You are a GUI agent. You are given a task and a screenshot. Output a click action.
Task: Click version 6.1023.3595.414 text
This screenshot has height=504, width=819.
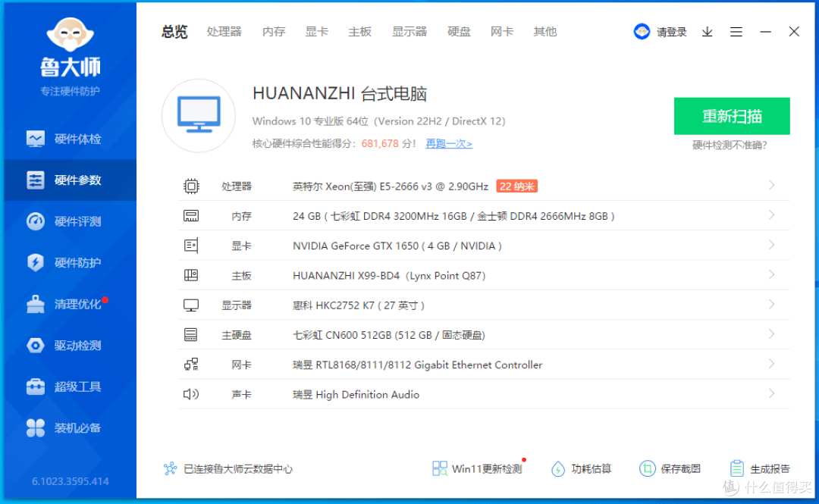coord(71,481)
